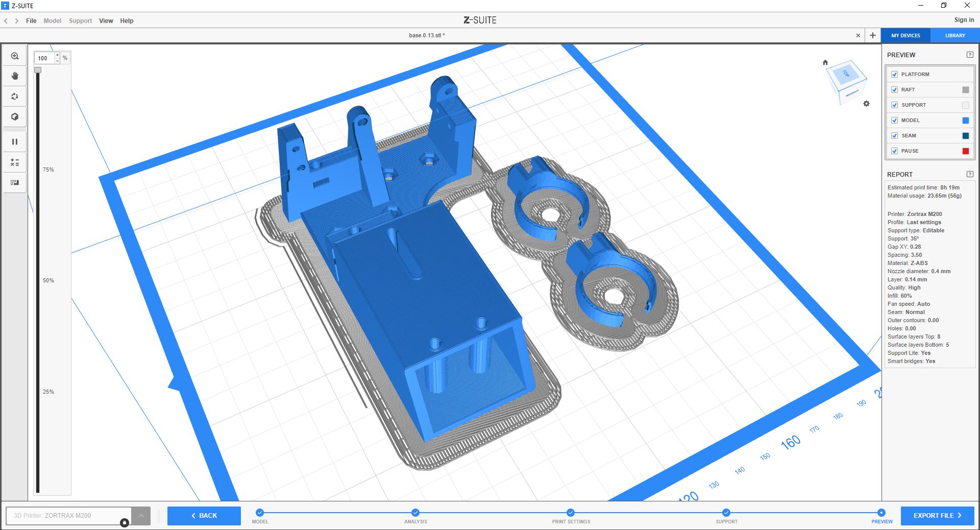Click the EXPORT FILE button
The height and width of the screenshot is (530, 980).
pyautogui.click(x=938, y=516)
